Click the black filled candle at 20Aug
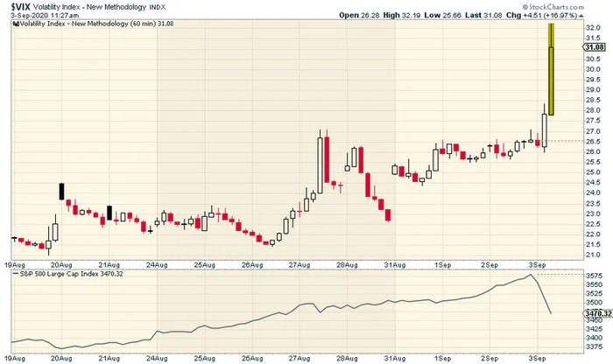613x364 pixels. pos(61,192)
